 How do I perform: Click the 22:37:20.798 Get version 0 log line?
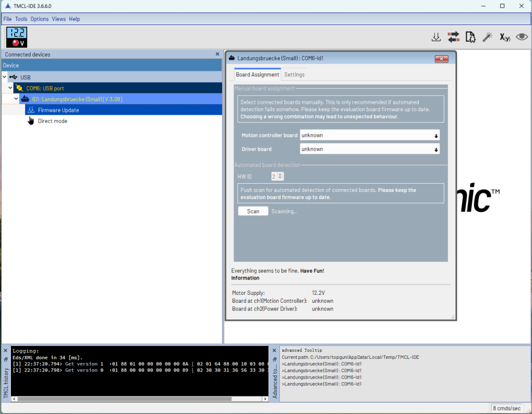[x=140, y=370]
